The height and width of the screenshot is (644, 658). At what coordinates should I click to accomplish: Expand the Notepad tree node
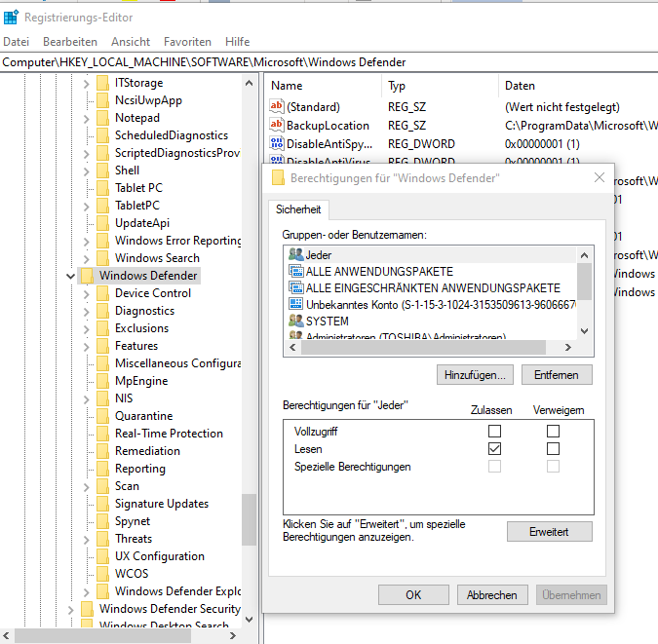(86, 119)
